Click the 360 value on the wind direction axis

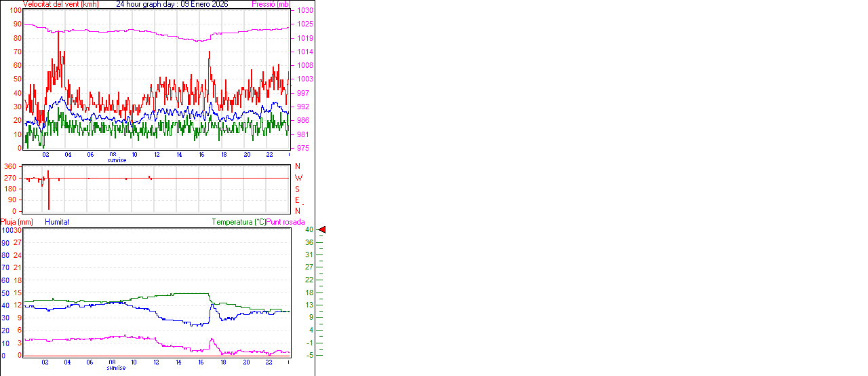pyautogui.click(x=10, y=166)
